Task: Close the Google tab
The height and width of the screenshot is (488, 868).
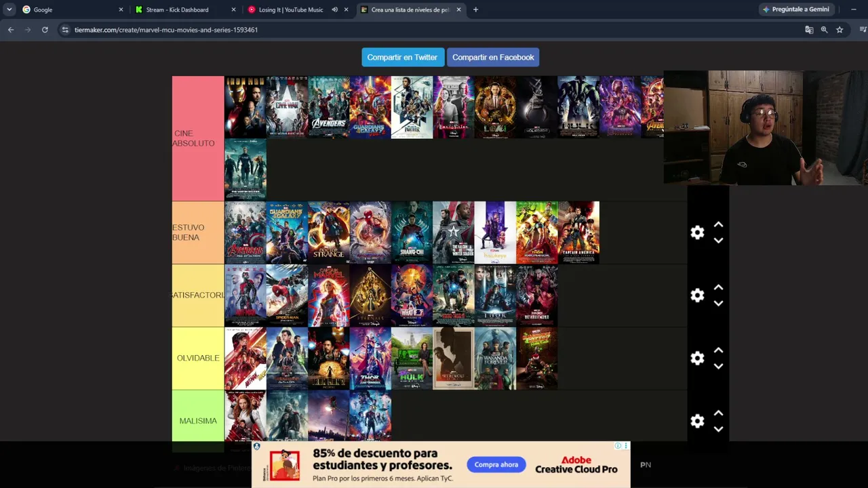Action: pyautogui.click(x=121, y=9)
